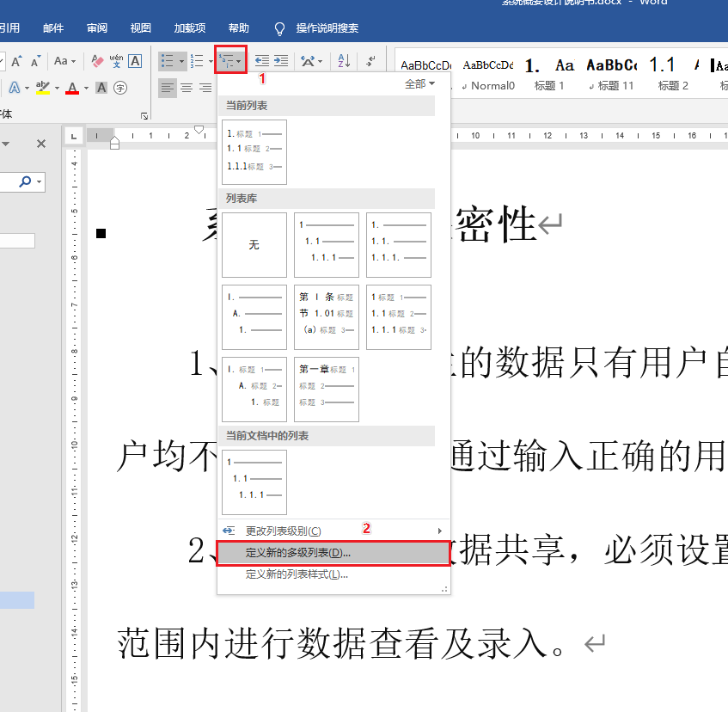This screenshot has width=728, height=712.
Task: Click the navigation pane search magnifier
Action: [x=25, y=181]
